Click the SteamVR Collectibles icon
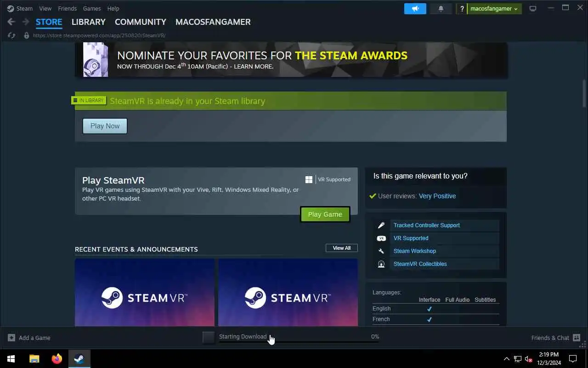The width and height of the screenshot is (588, 368). click(381, 264)
